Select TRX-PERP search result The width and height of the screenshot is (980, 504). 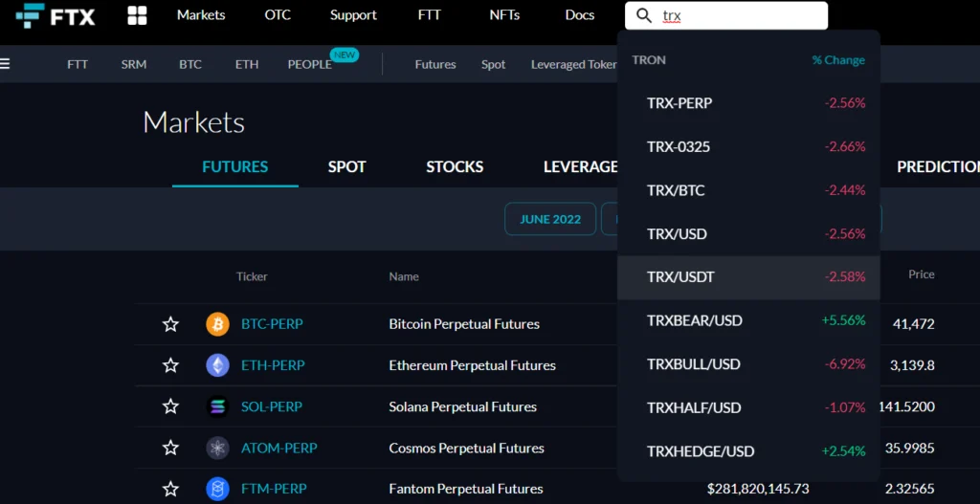(x=748, y=103)
